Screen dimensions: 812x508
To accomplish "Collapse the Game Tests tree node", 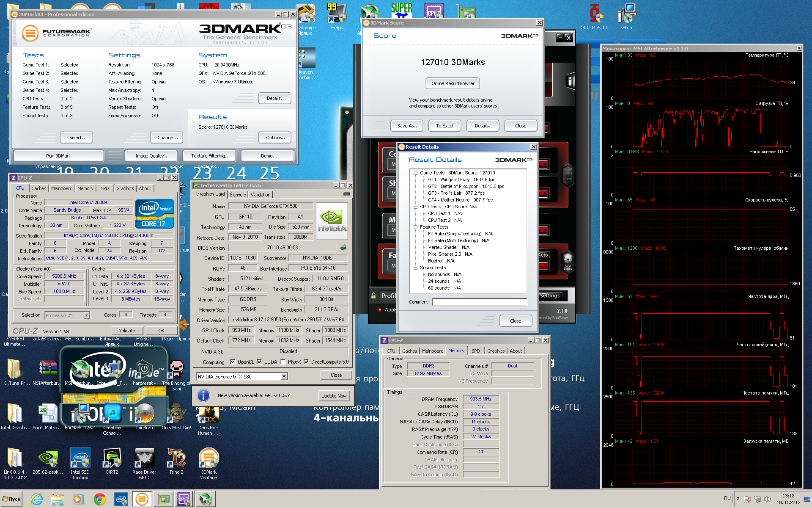I will tap(416, 173).
